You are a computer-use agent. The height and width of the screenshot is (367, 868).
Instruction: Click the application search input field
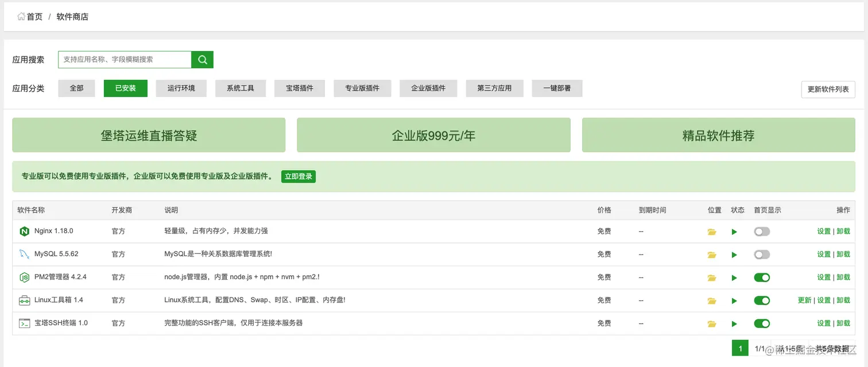click(x=124, y=59)
